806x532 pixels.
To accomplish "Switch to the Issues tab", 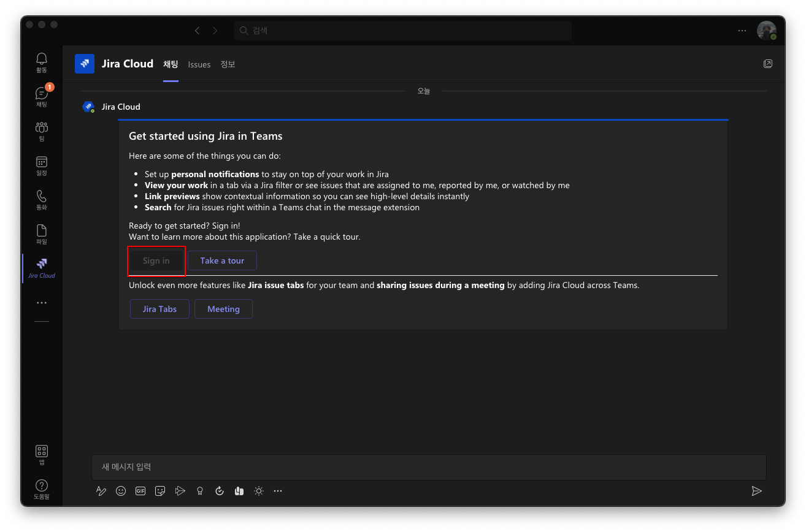I will (x=199, y=64).
